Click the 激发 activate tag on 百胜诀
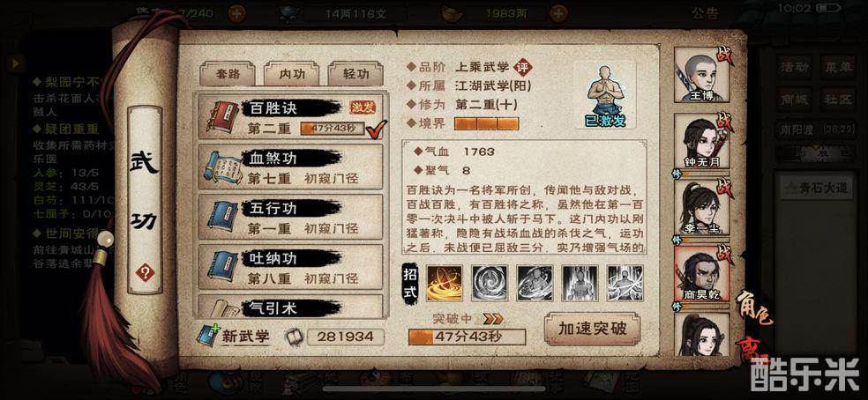 coord(362,107)
